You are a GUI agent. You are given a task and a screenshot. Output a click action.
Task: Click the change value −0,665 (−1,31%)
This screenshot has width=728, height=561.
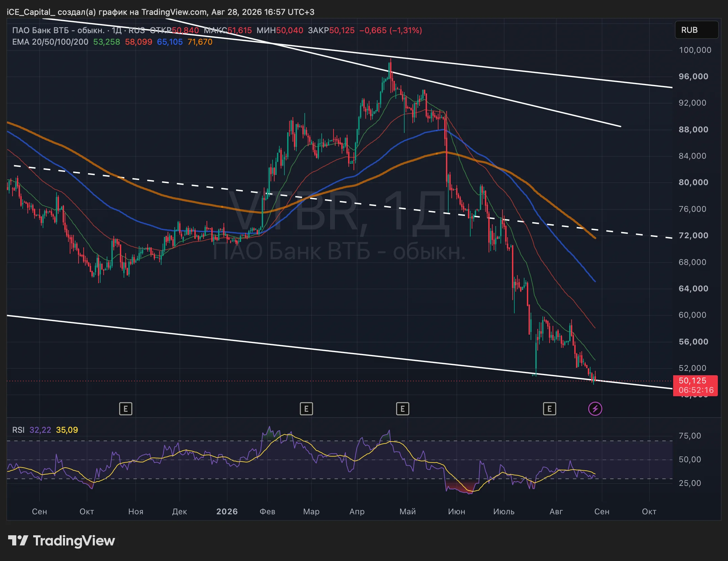point(391,30)
